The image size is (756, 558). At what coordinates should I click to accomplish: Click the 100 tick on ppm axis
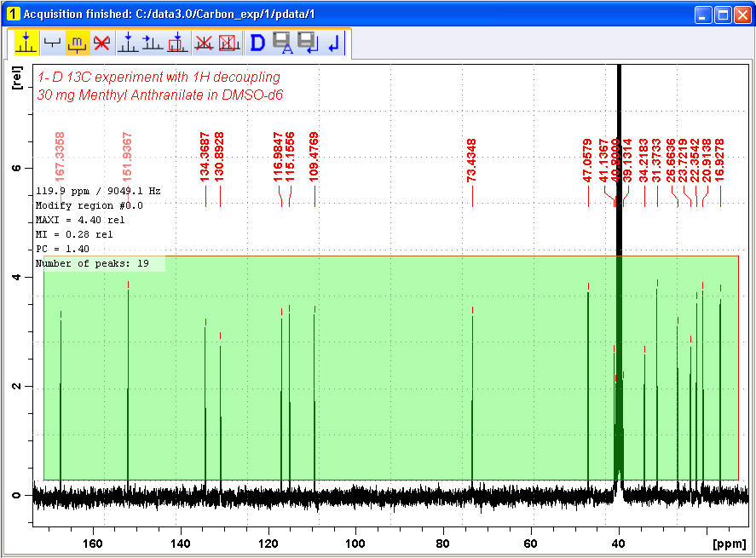(x=355, y=544)
